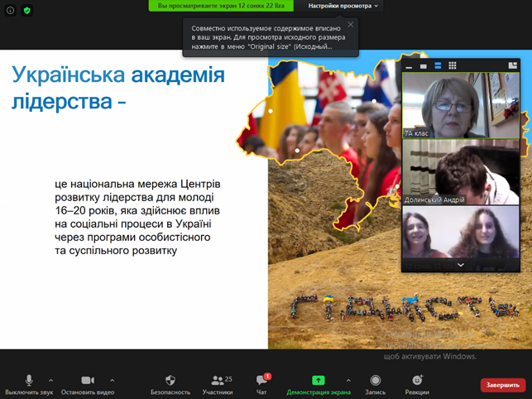Select the Долинський Андрій video thumbnail
The width and height of the screenshot is (532, 399).
pyautogui.click(x=461, y=172)
